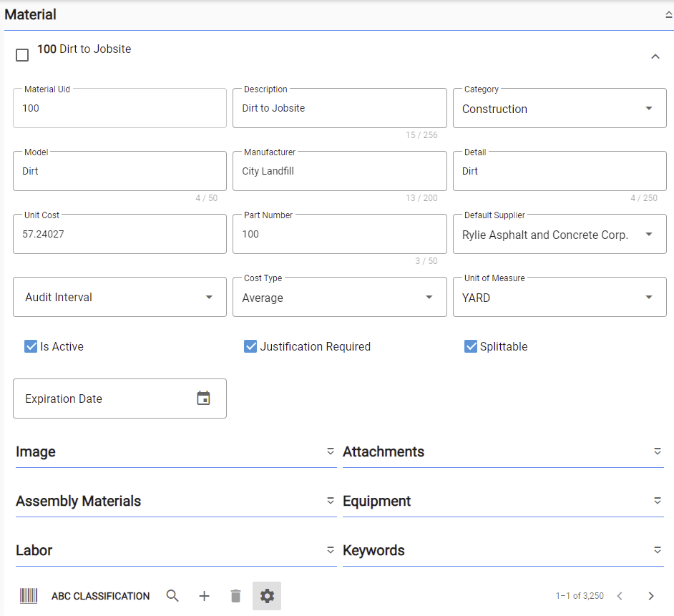Open the Unit of Measure dropdown
The height and width of the screenshot is (616, 674).
pos(560,297)
